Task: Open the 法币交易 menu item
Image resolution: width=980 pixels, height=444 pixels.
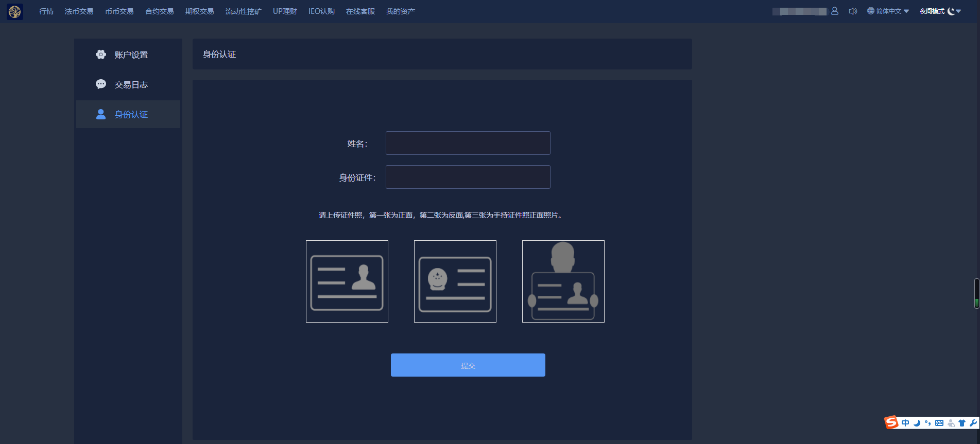Action: coord(79,11)
